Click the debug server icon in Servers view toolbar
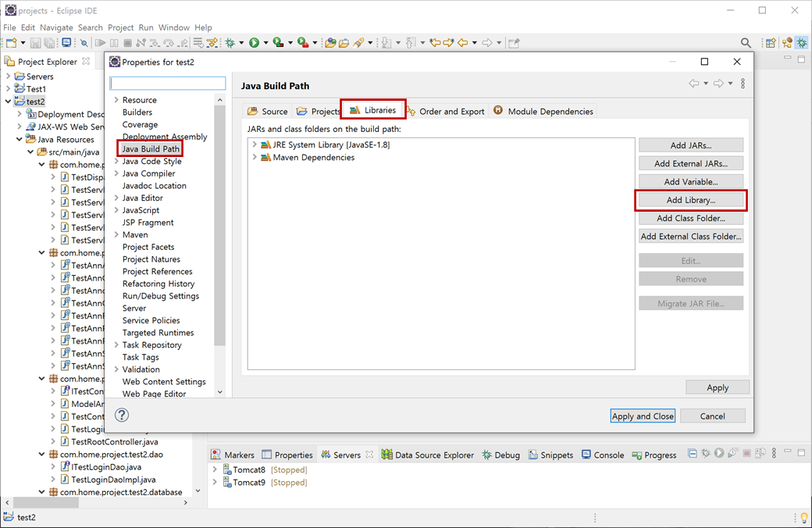Image resolution: width=812 pixels, height=528 pixels. 706,453
